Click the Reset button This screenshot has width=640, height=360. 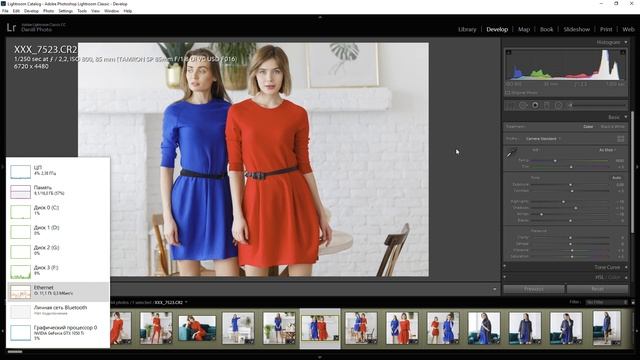597,289
